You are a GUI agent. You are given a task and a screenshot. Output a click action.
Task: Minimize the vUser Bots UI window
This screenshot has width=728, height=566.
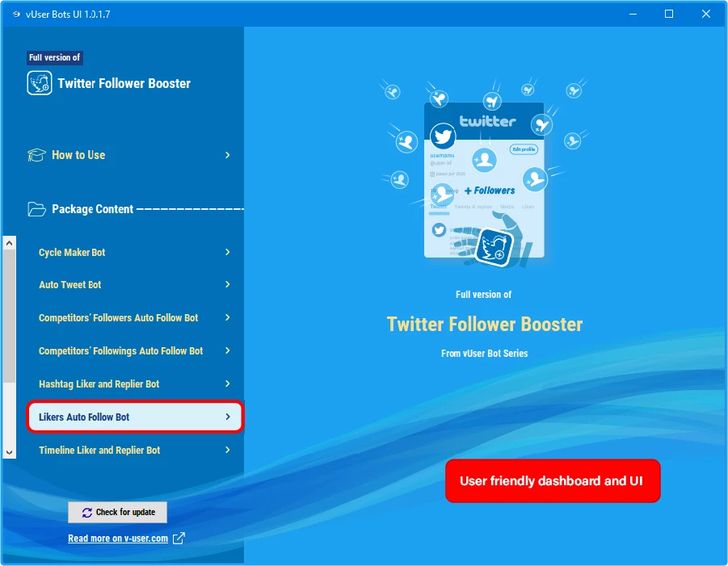(633, 14)
